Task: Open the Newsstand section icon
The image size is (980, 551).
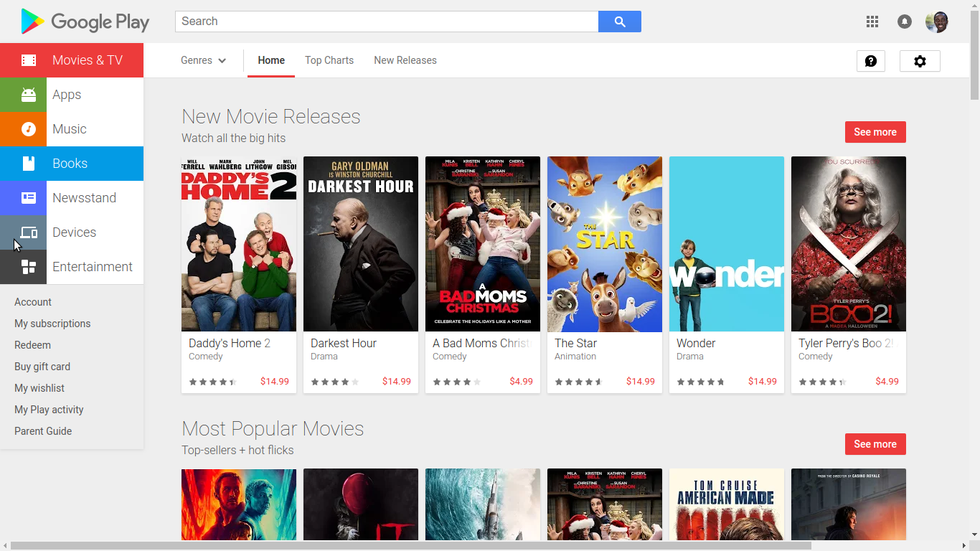Action: [x=29, y=198]
